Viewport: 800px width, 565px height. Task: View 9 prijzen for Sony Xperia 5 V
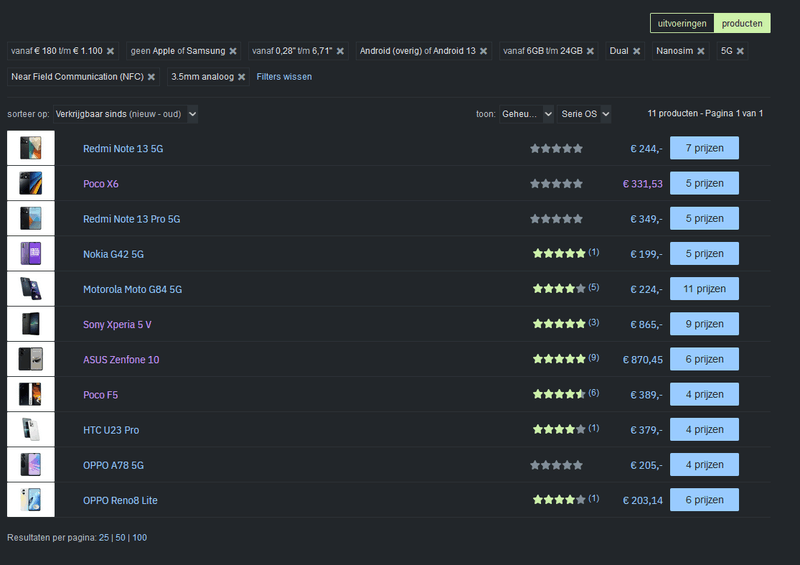coord(704,324)
